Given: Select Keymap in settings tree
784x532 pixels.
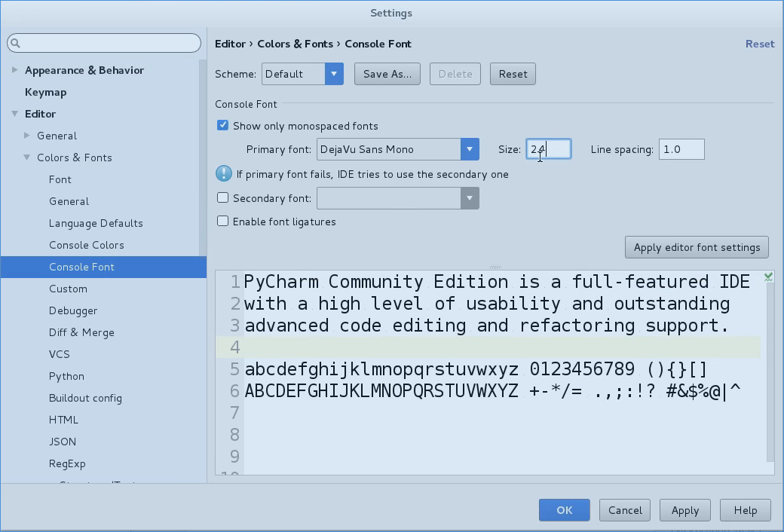Looking at the screenshot, I should click(x=45, y=92).
